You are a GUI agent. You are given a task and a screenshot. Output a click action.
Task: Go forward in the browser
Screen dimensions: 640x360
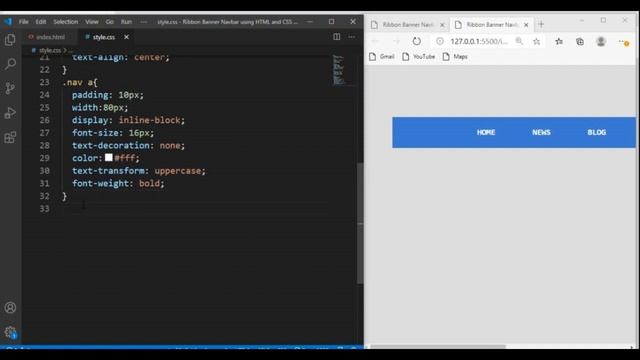pyautogui.click(x=396, y=41)
